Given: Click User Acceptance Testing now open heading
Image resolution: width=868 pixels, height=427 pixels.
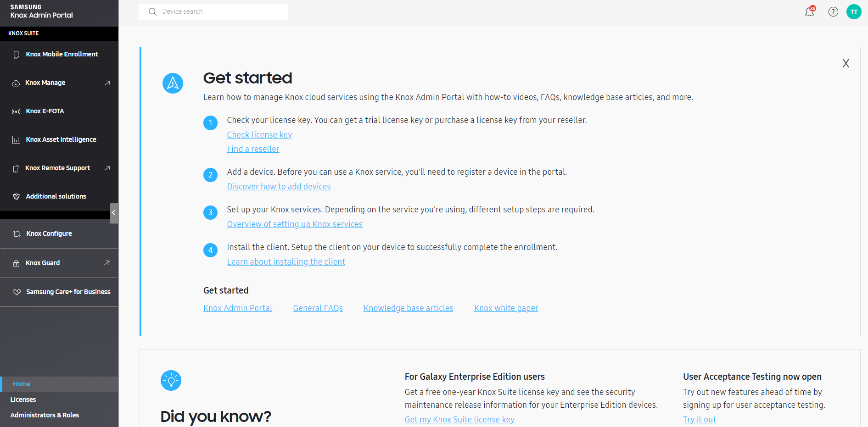Looking at the screenshot, I should [752, 377].
